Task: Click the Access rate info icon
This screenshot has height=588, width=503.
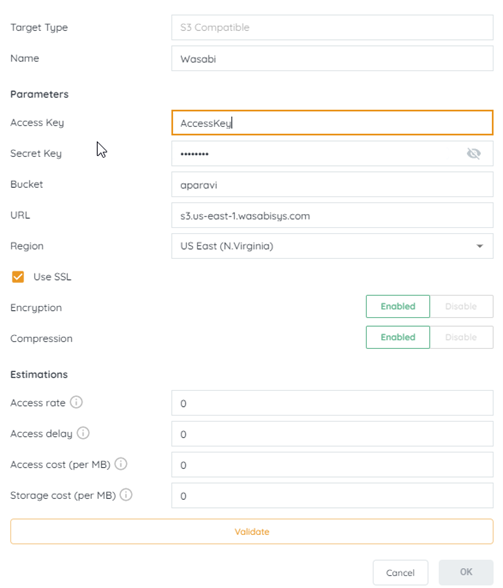Action: [76, 402]
